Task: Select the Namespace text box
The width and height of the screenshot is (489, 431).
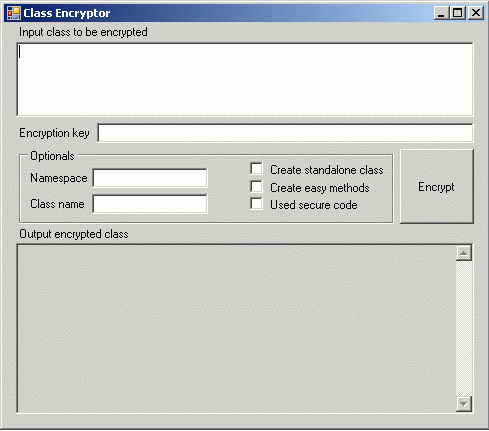Action: click(x=150, y=178)
